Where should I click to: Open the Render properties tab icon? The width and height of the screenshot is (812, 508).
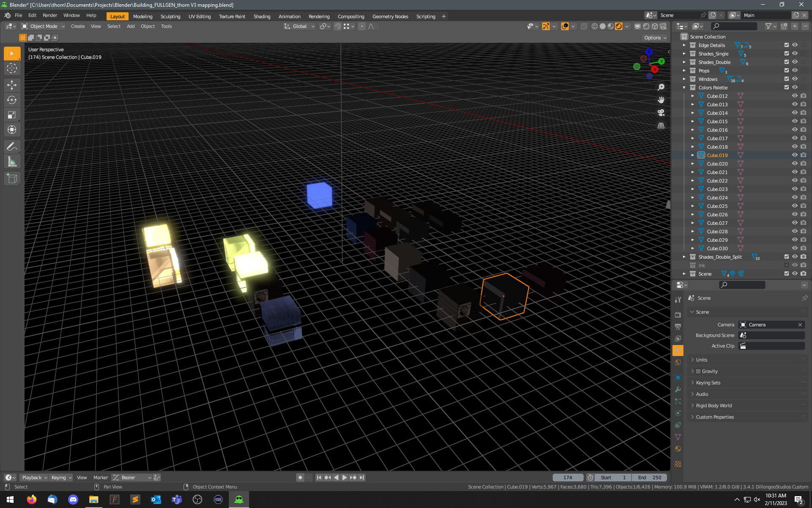678,315
